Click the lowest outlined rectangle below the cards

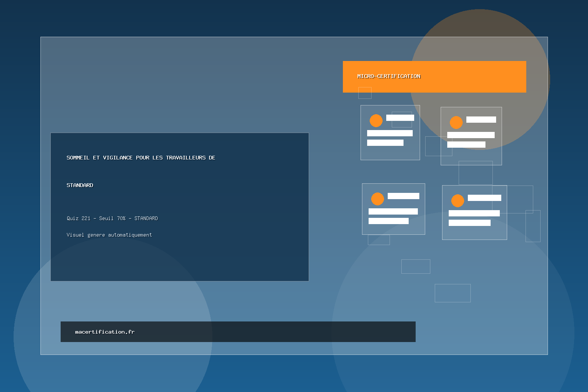(x=452, y=293)
